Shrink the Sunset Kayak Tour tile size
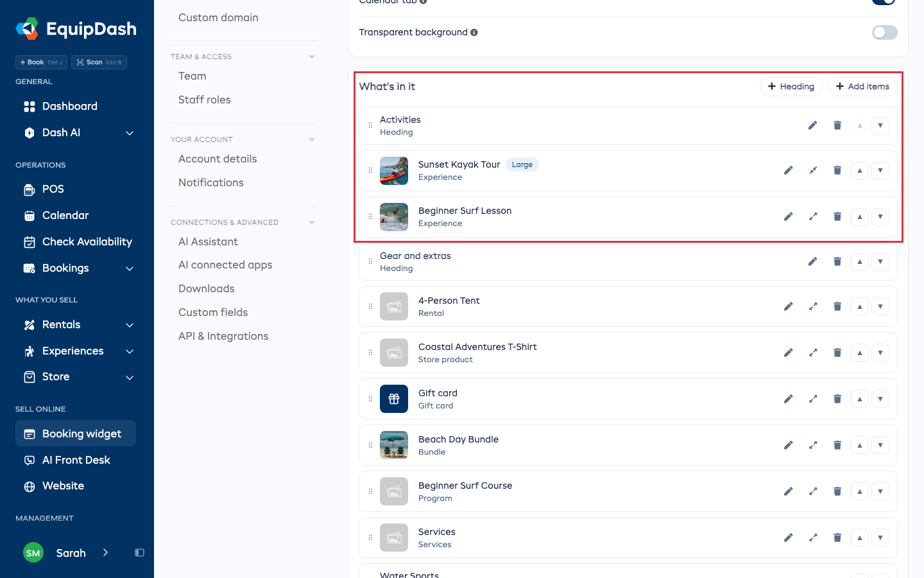 (813, 170)
